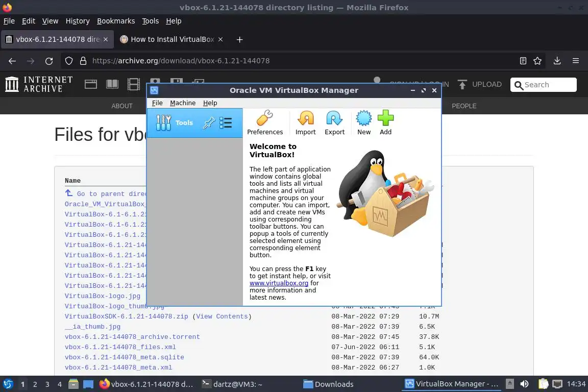Download vbox-6.1.21-144078_archive.torrent
This screenshot has height=392, width=588.
pos(132,337)
